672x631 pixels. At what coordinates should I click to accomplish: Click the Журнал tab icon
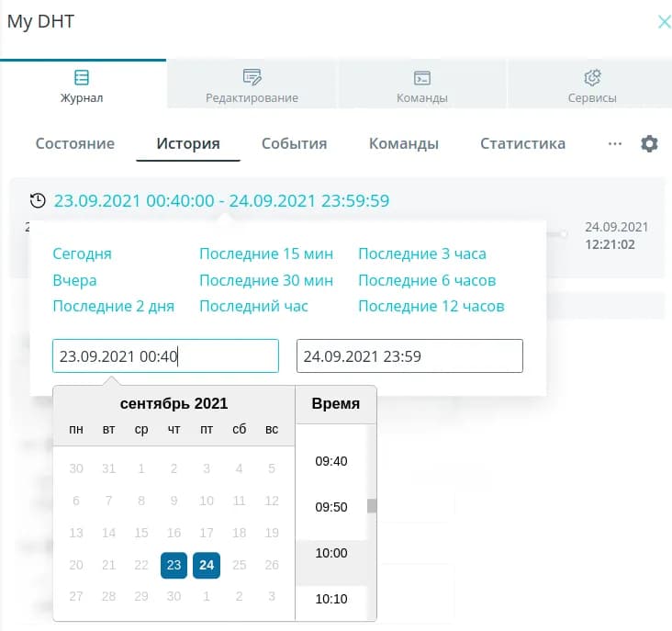tap(82, 77)
